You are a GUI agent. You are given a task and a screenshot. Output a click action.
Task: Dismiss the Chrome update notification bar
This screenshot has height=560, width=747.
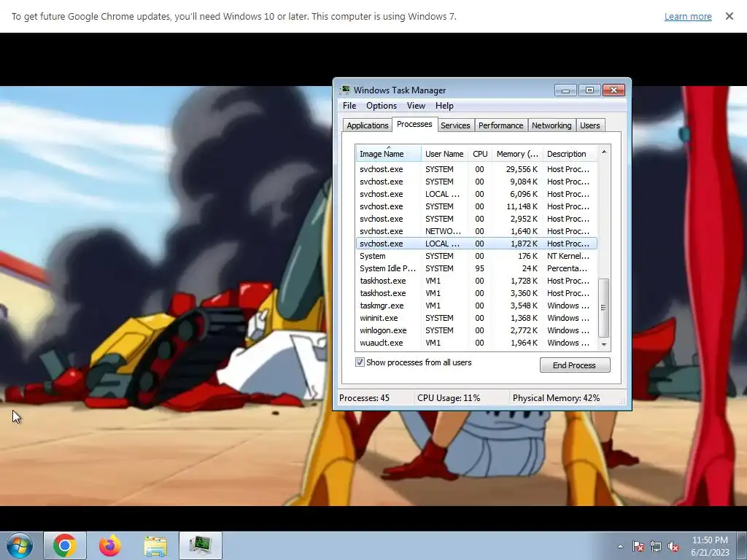coord(729,16)
